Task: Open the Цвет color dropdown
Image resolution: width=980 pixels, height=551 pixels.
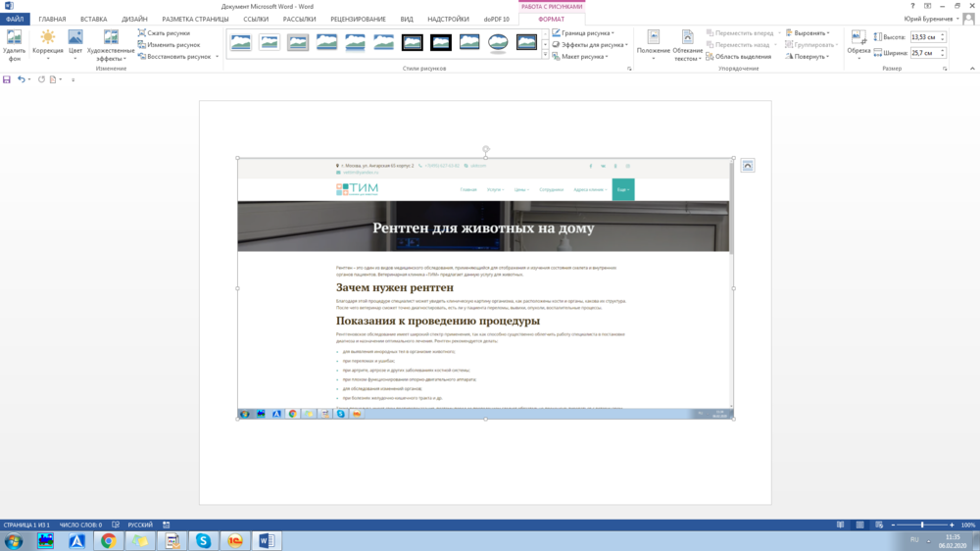Action: pos(75,45)
